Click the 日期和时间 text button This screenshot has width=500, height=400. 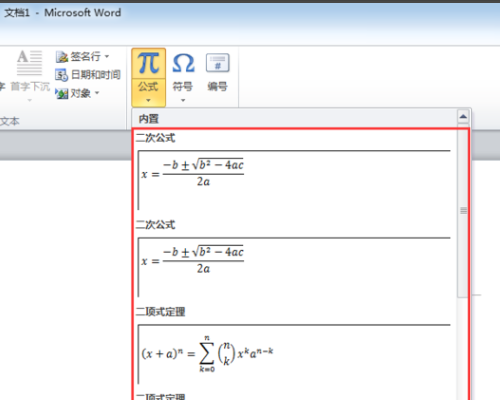tap(96, 75)
